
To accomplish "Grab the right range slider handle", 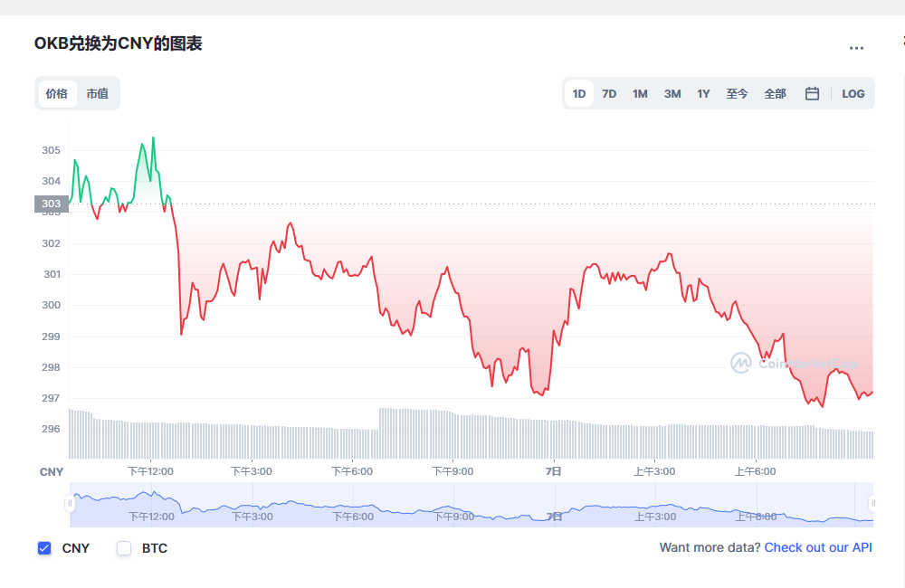I will 872,504.
